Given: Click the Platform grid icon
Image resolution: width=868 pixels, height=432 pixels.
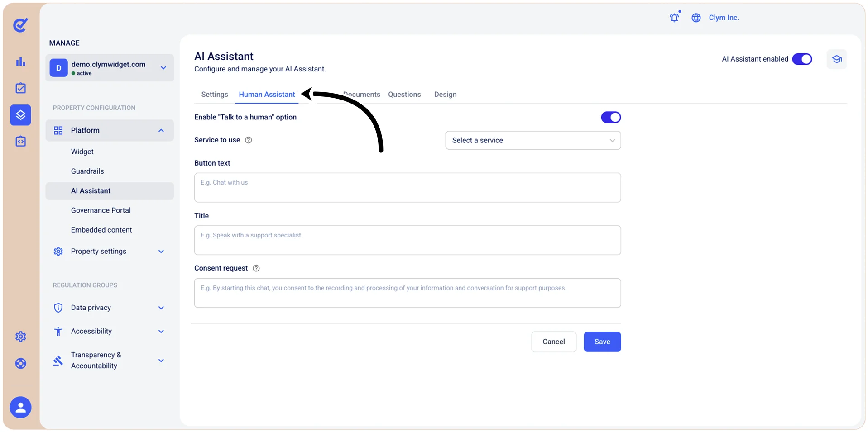Looking at the screenshot, I should [58, 131].
